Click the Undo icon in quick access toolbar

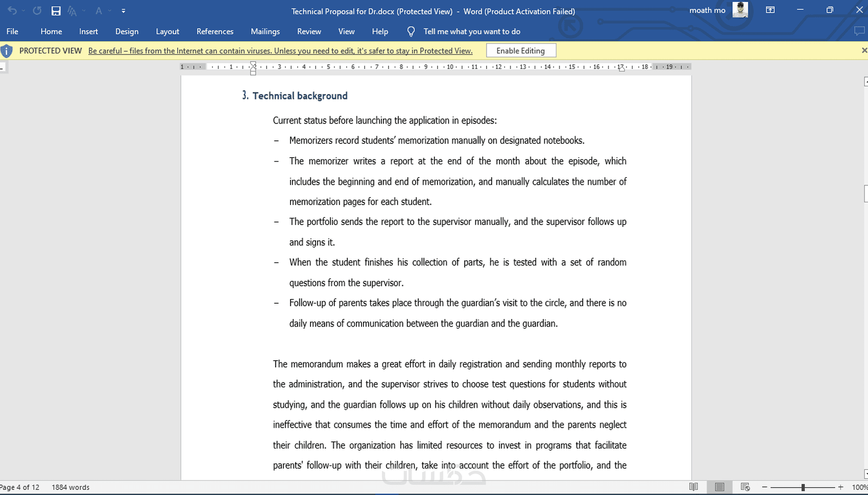pyautogui.click(x=12, y=11)
